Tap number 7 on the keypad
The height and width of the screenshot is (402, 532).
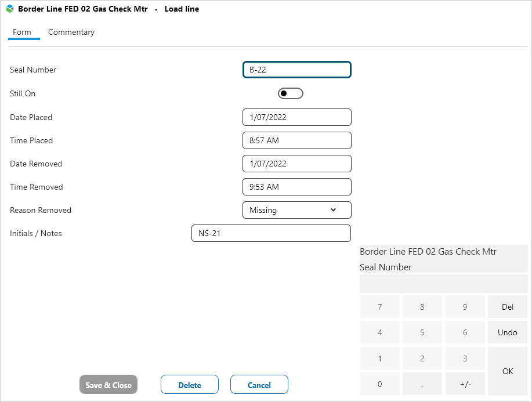380,307
